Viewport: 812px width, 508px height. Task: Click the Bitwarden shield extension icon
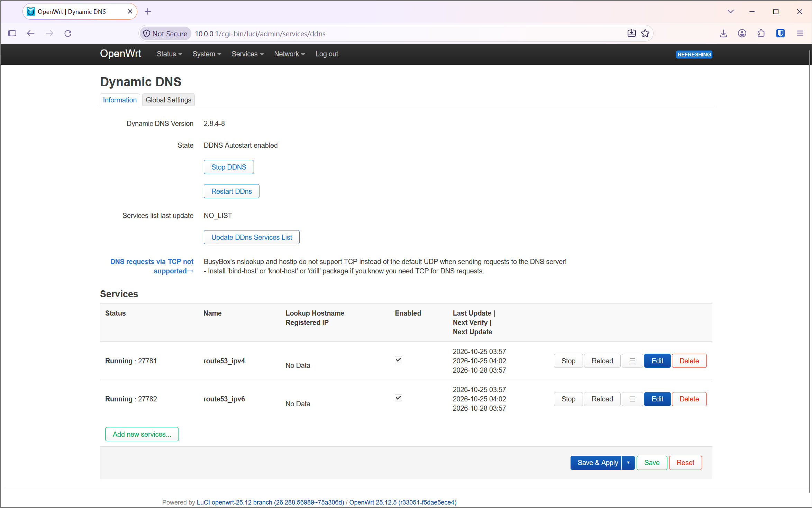(x=780, y=33)
